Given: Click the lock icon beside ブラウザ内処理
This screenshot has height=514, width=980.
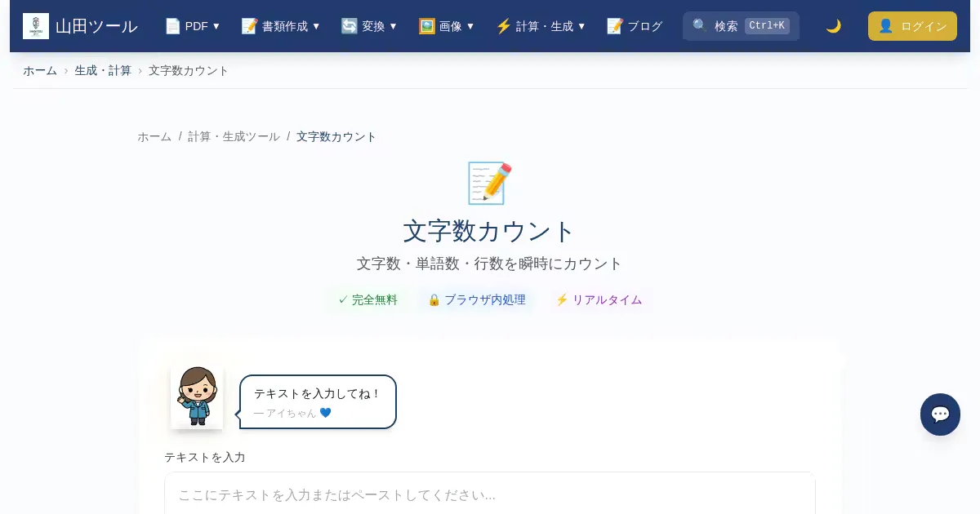Looking at the screenshot, I should [434, 299].
